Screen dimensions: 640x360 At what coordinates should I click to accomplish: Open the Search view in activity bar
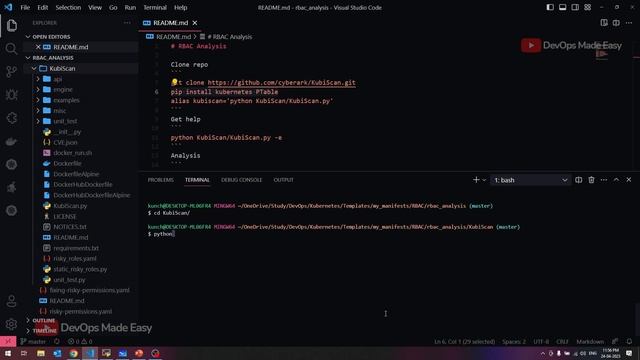(x=11, y=49)
